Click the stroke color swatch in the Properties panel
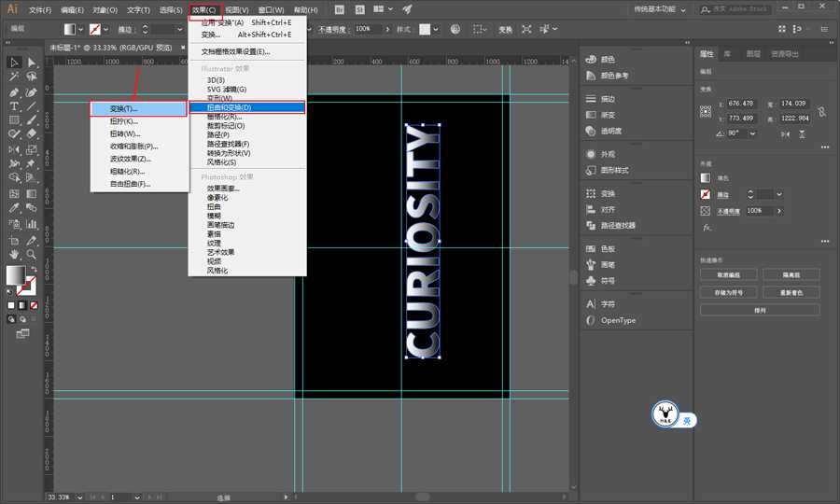Screen dimensions: 840x504 click(707, 194)
